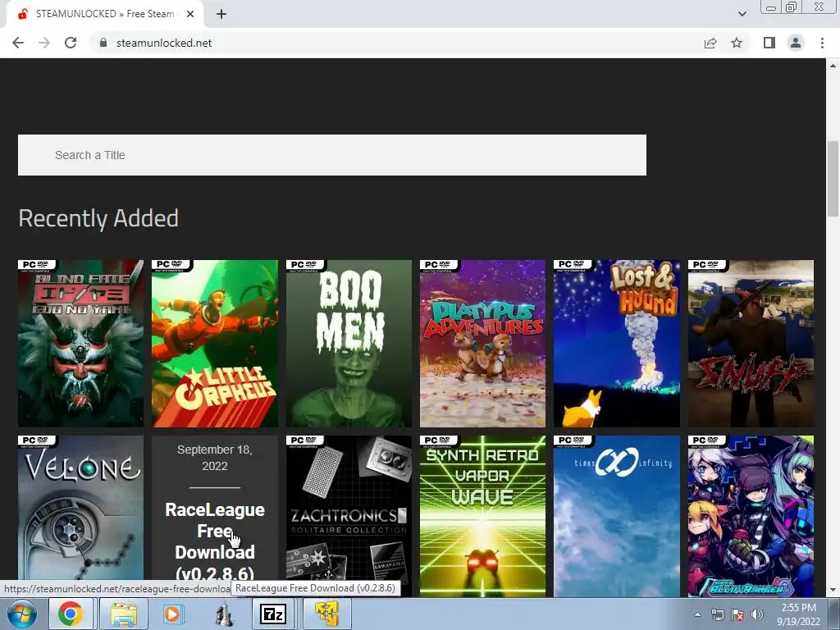Screen dimensions: 840x630
Task: Share this page via share icon
Action: [710, 43]
